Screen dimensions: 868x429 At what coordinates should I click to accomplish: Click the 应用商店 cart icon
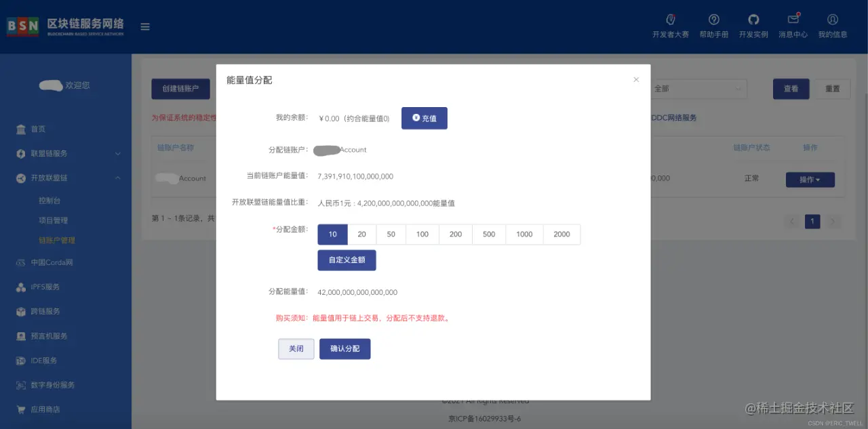click(21, 409)
